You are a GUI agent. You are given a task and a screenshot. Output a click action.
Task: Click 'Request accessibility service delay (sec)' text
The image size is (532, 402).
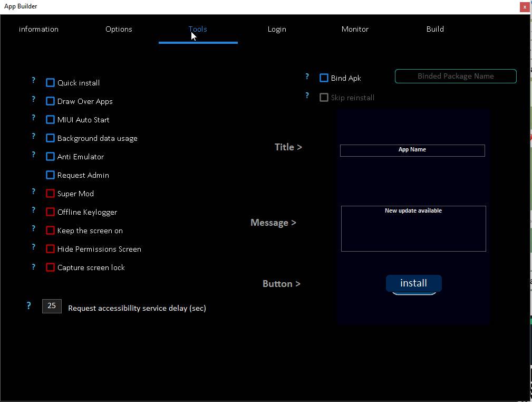click(x=137, y=308)
